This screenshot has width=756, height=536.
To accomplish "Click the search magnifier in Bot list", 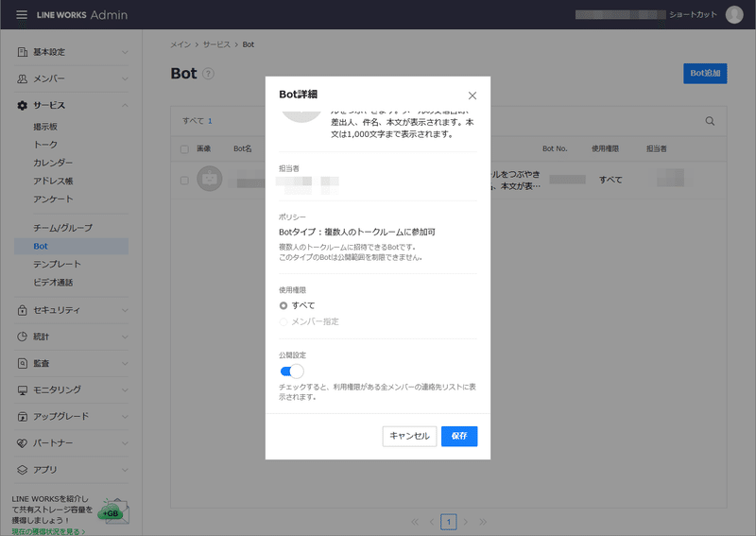I will 710,121.
